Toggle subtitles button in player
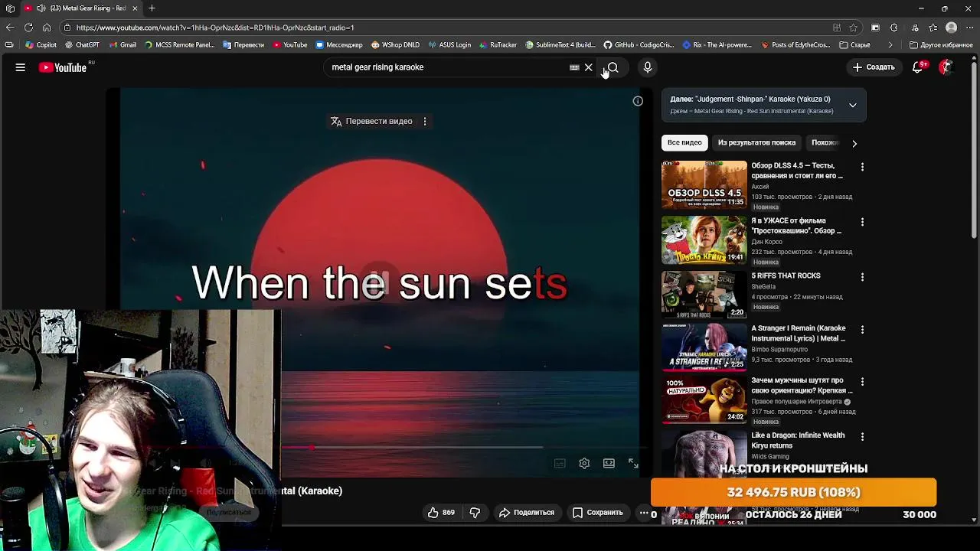 pyautogui.click(x=560, y=463)
